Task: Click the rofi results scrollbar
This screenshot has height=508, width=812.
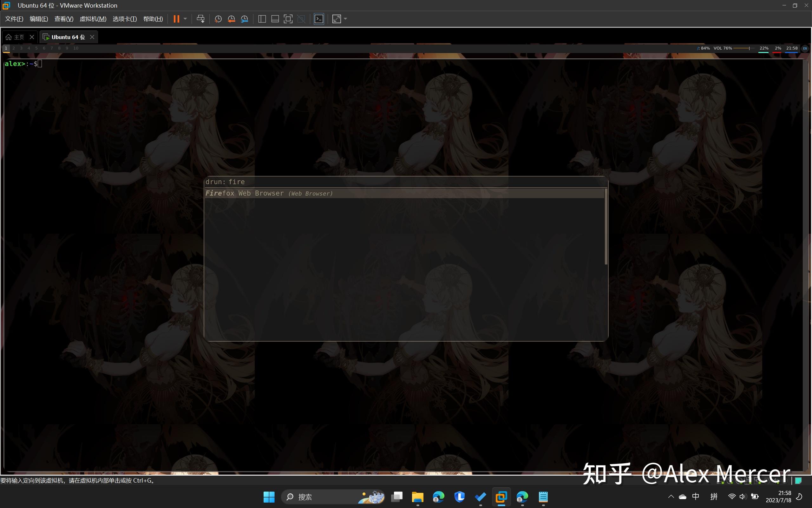Action: tap(606, 226)
